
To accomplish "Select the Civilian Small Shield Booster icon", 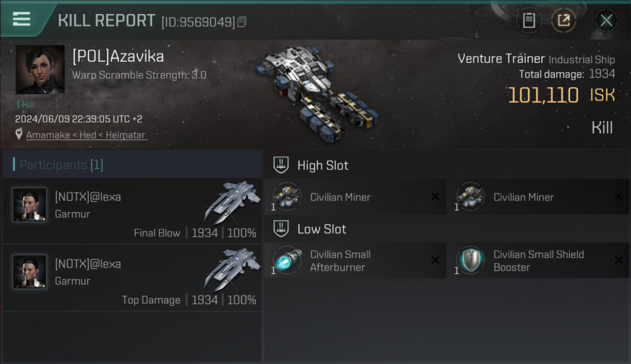I will point(470,260).
